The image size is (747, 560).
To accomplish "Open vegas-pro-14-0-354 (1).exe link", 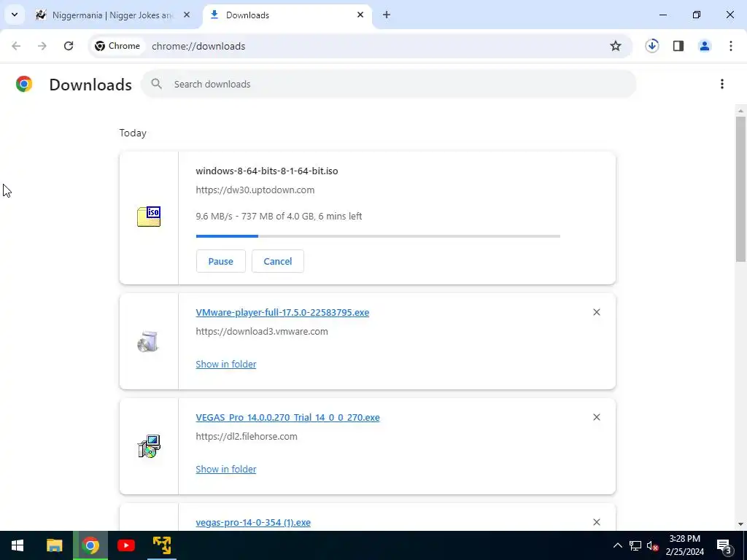I will [253, 522].
